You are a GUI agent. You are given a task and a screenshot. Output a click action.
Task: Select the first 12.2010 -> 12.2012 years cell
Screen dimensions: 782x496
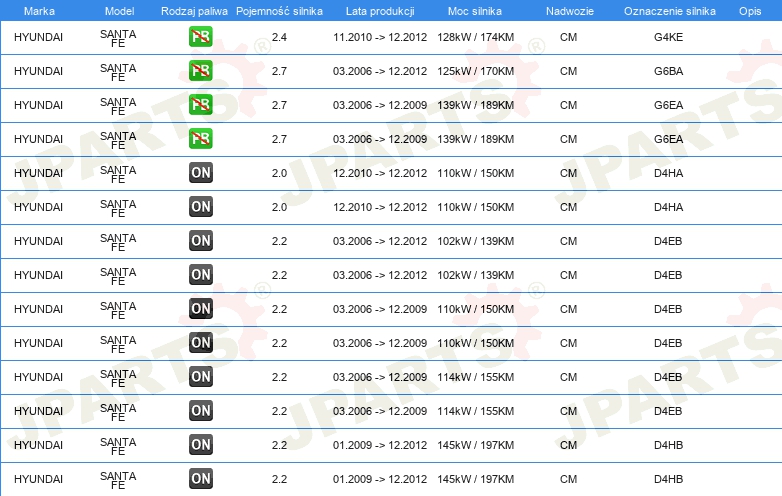tap(380, 173)
